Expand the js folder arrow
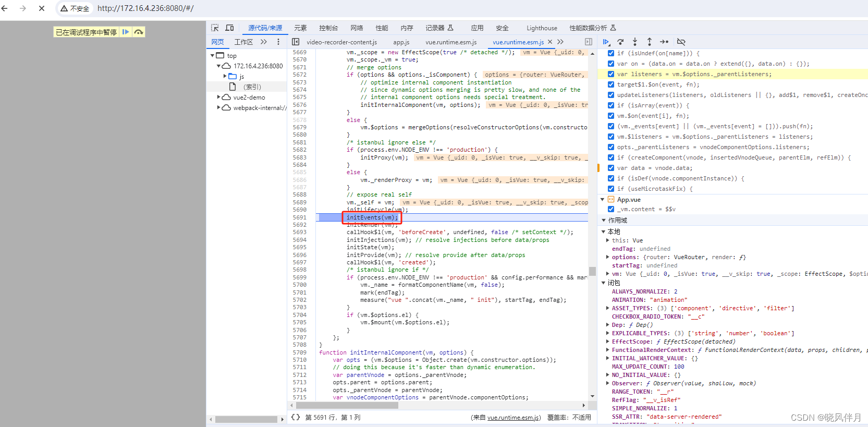The width and height of the screenshot is (868, 427). click(x=225, y=77)
